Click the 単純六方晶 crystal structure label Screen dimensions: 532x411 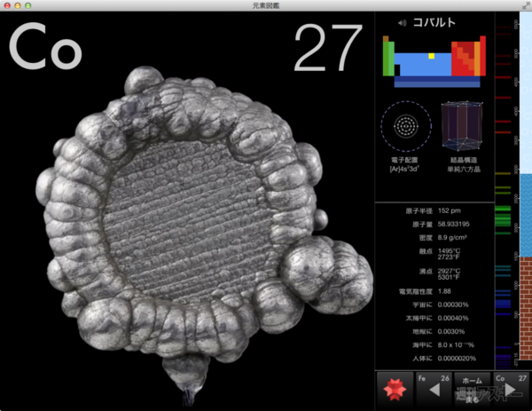[464, 170]
